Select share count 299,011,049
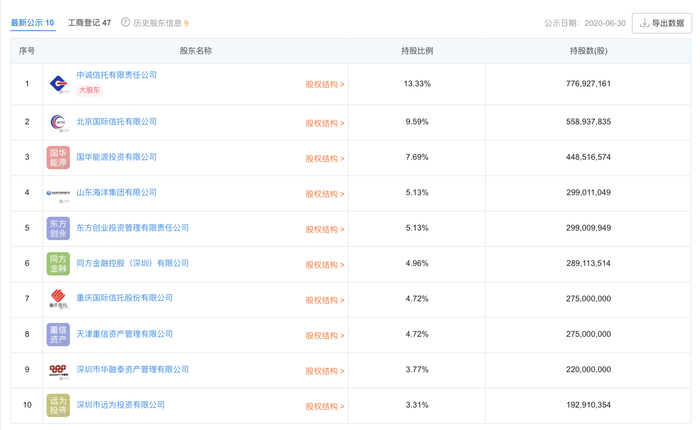700x430 pixels. pyautogui.click(x=588, y=192)
